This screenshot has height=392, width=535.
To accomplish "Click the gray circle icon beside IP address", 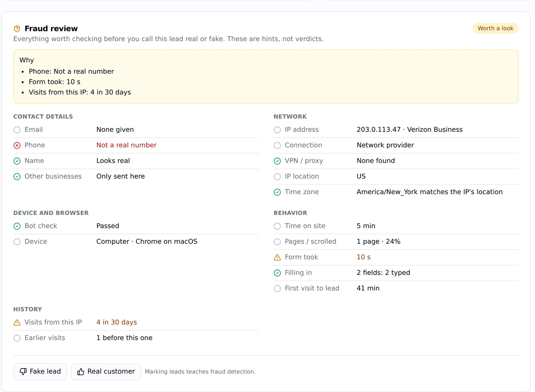I will [277, 130].
